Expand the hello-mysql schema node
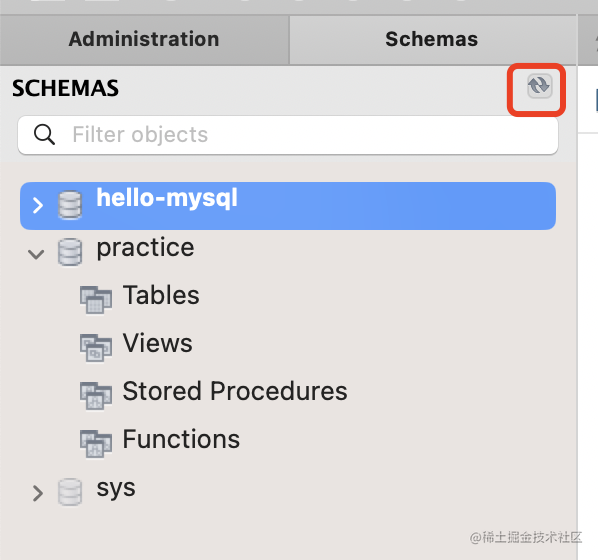The width and height of the screenshot is (598, 560). point(37,206)
